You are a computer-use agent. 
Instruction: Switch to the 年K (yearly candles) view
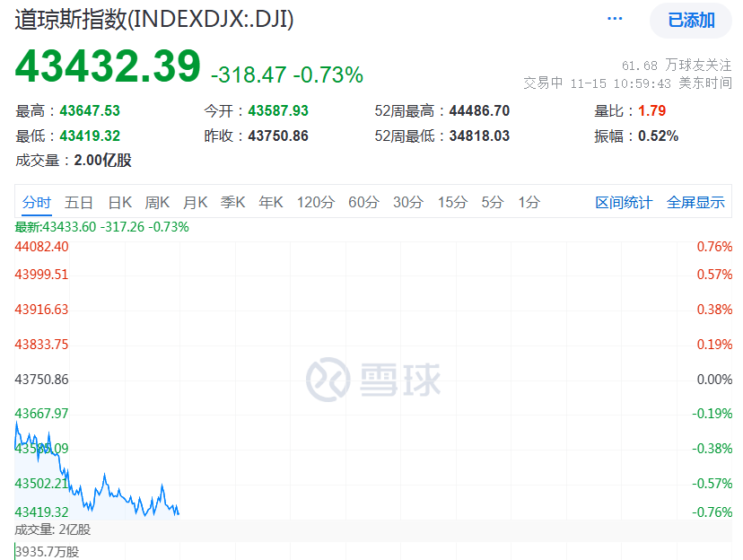[x=270, y=203]
